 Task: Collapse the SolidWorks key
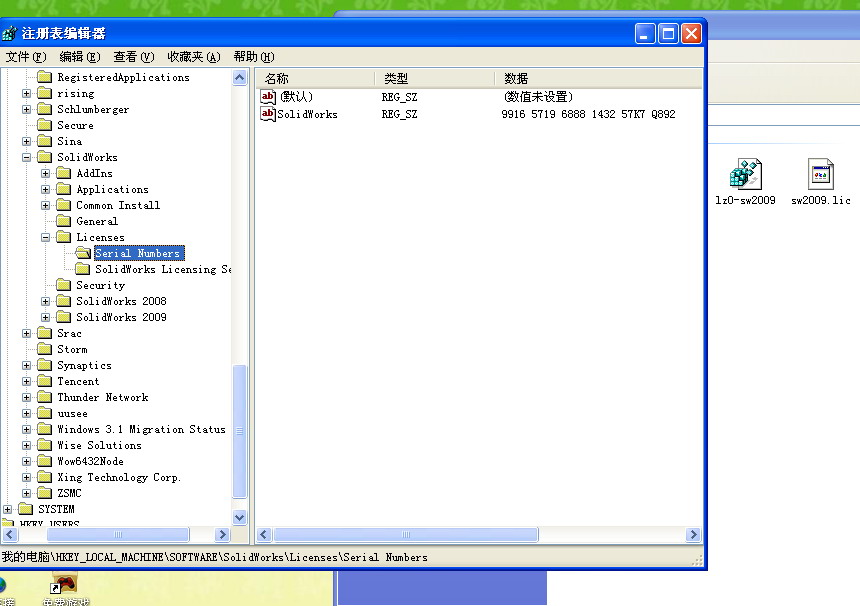(x=26, y=157)
